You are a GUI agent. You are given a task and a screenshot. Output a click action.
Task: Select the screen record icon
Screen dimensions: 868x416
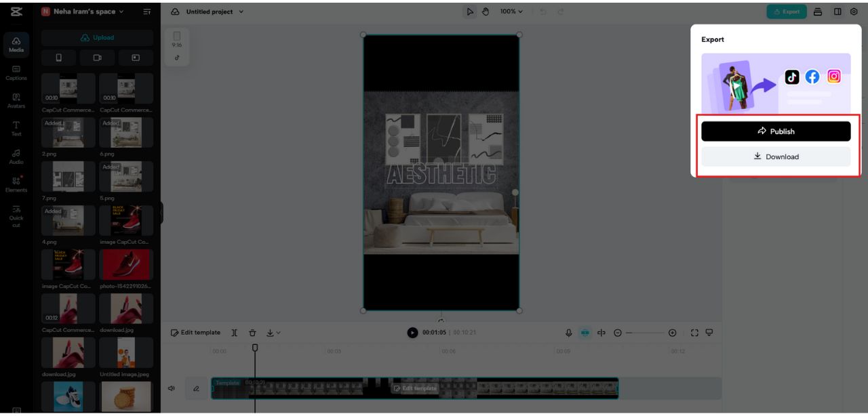pos(136,58)
